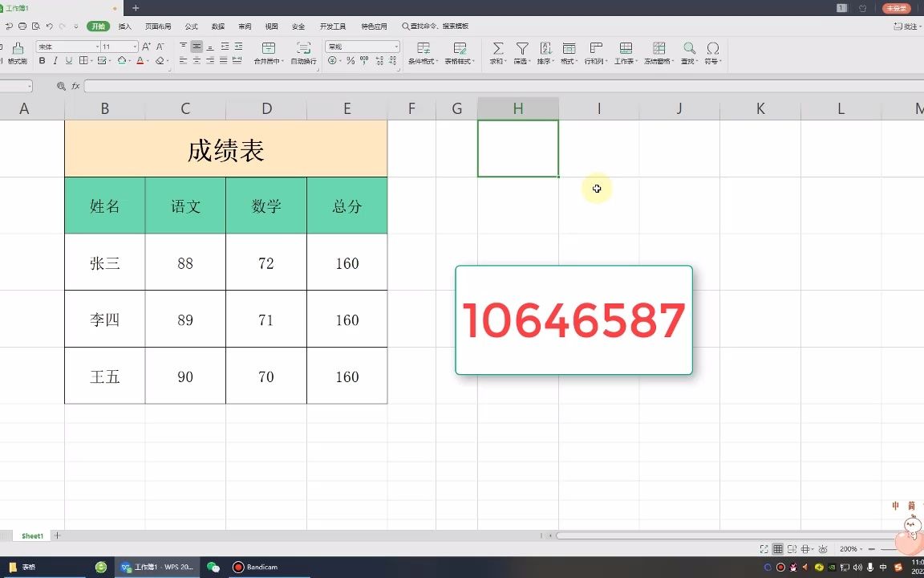Image resolution: width=924 pixels, height=578 pixels.
Task: Switch to the 插入 ribbon tab
Action: [124, 25]
